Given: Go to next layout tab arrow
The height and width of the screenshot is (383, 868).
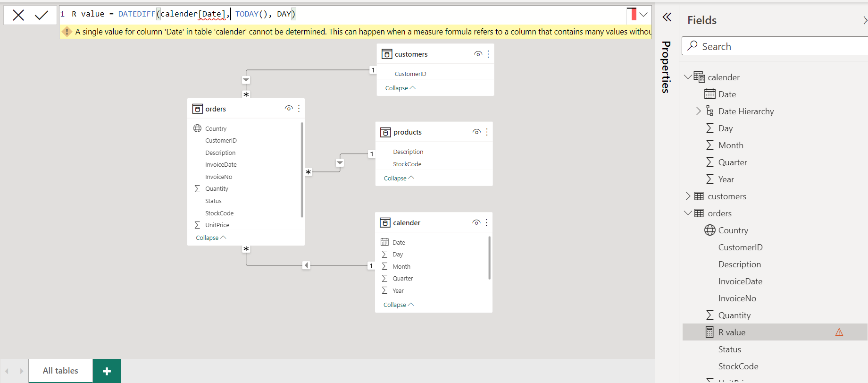Looking at the screenshot, I should 21,371.
